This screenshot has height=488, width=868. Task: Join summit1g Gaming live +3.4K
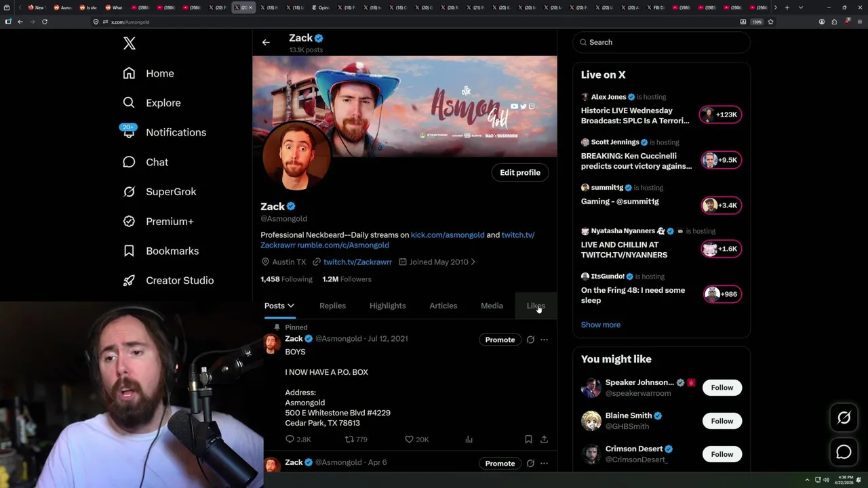(x=721, y=205)
